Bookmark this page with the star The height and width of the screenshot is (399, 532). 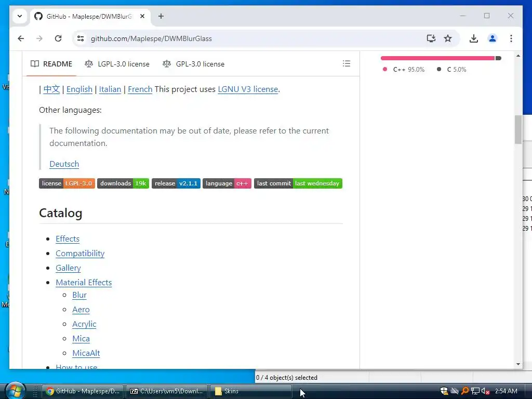(448, 38)
